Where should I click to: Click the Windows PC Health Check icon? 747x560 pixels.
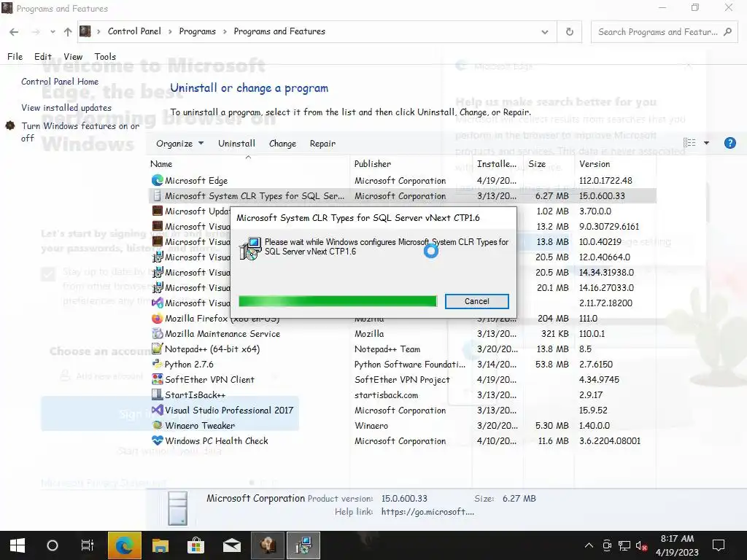pos(158,440)
